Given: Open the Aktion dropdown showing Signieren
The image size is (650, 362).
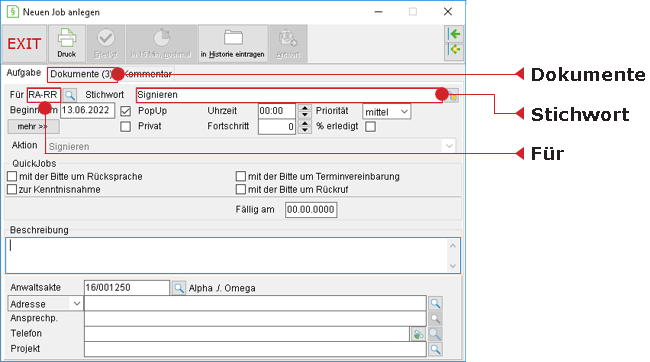Looking at the screenshot, I should (252, 146).
